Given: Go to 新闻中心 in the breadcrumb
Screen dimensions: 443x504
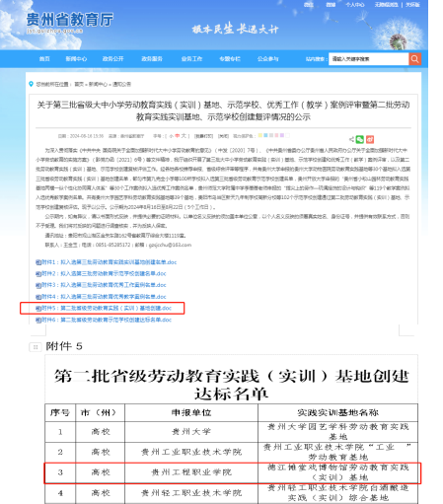Looking at the screenshot, I should tap(98, 84).
